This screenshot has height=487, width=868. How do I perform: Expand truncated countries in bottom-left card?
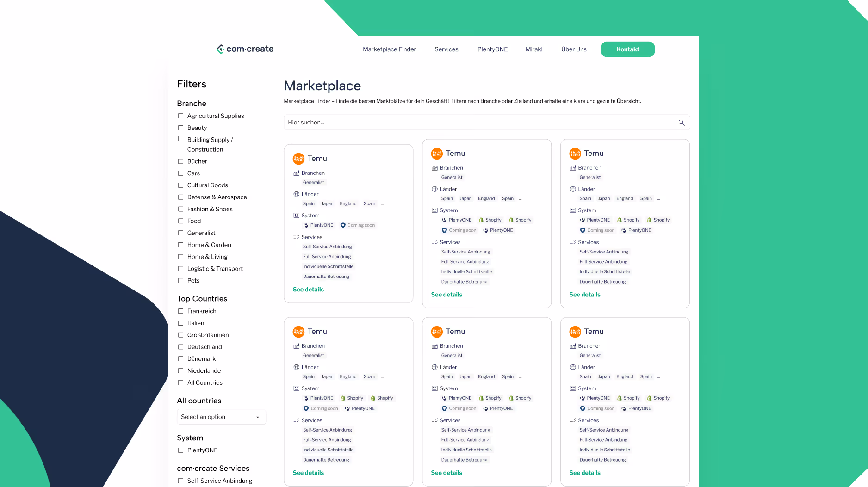[382, 377]
